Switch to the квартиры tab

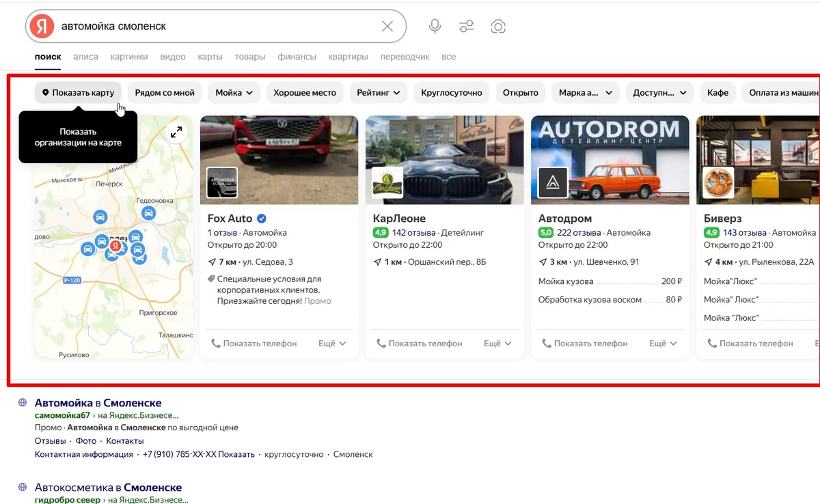(348, 57)
